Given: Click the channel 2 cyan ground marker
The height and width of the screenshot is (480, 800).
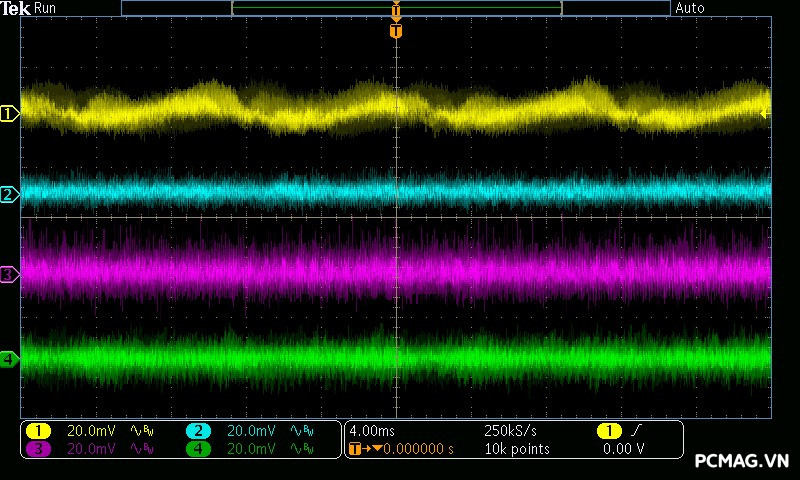Looking at the screenshot, I should pyautogui.click(x=9, y=194).
